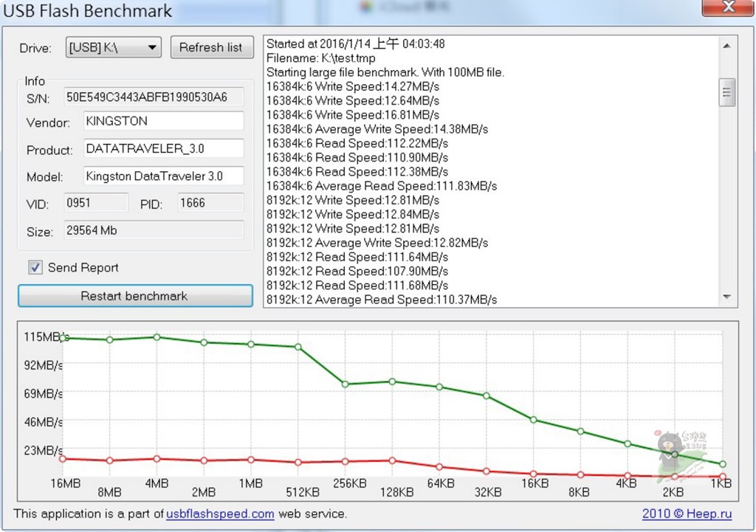
Task: Select log line 'Started at 2016/1/14'
Action: point(356,44)
